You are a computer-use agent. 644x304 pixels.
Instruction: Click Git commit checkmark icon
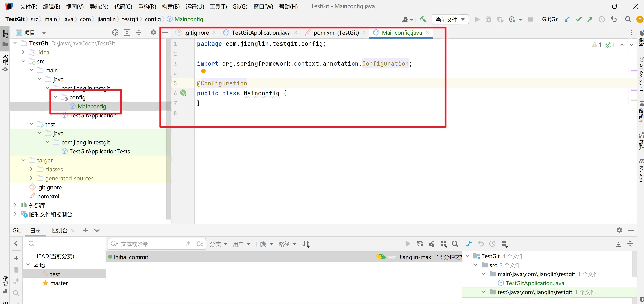578,19
